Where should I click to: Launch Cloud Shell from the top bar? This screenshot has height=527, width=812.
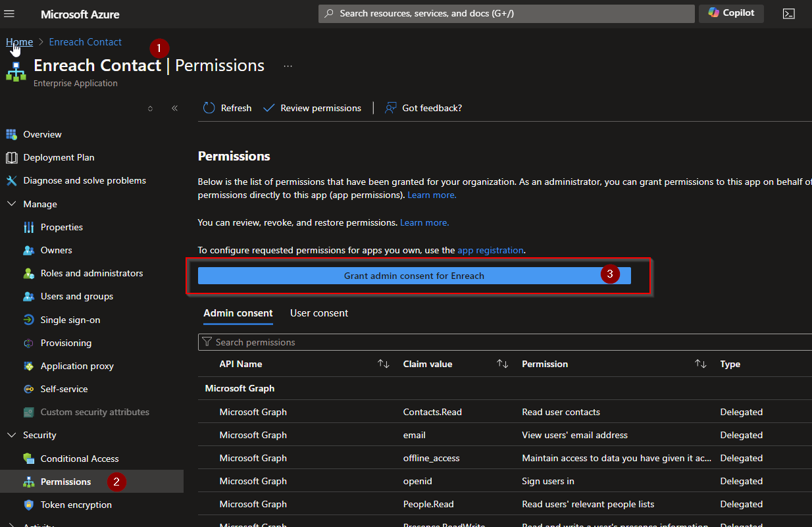click(x=788, y=14)
